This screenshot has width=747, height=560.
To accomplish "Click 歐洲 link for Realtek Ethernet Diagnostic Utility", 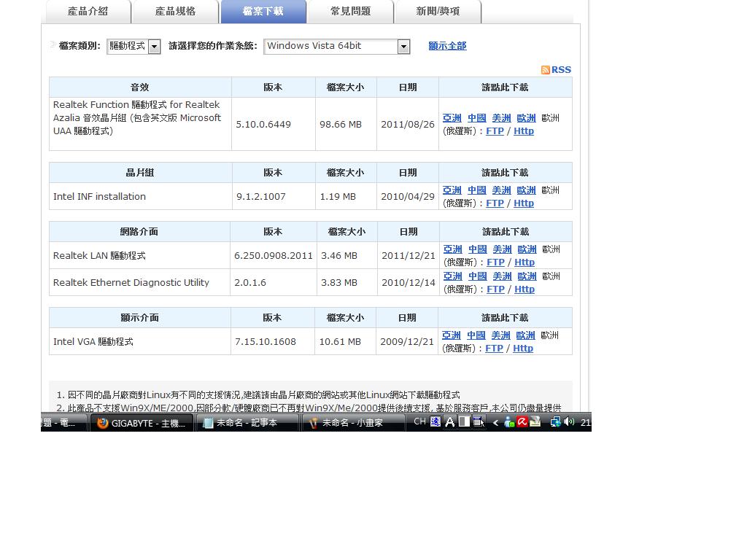I will [527, 276].
